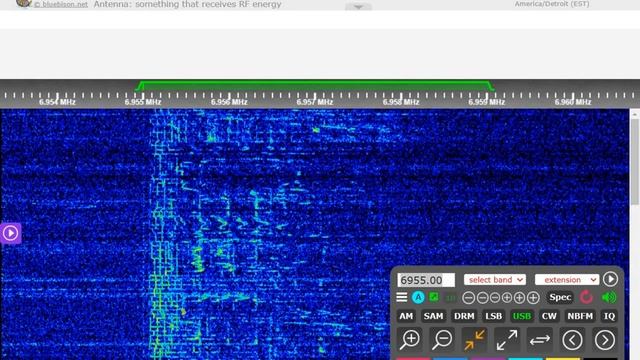The width and height of the screenshot is (640, 360).
Task: Click the 6.959 MHz scale label
Action: [487, 102]
